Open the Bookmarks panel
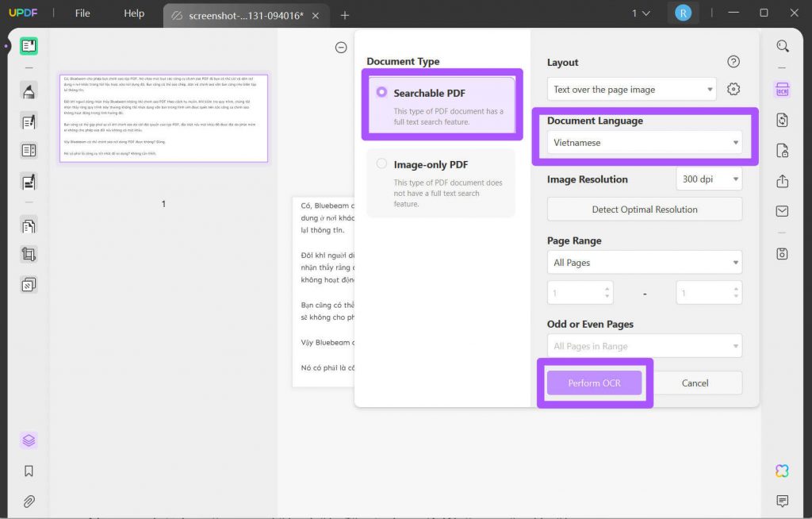The width and height of the screenshot is (812, 519). point(29,471)
